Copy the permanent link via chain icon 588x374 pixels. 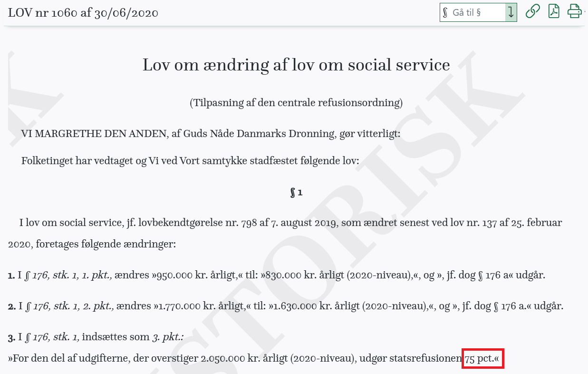click(532, 11)
